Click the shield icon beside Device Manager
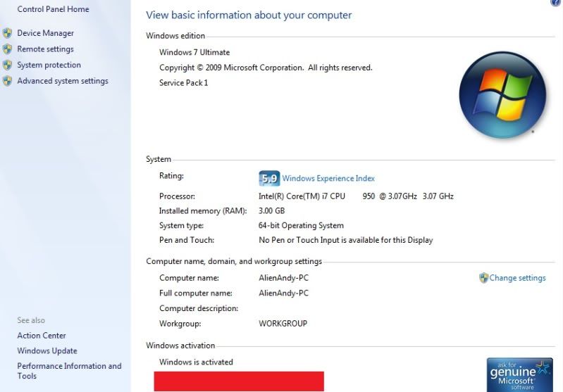 tap(7, 33)
